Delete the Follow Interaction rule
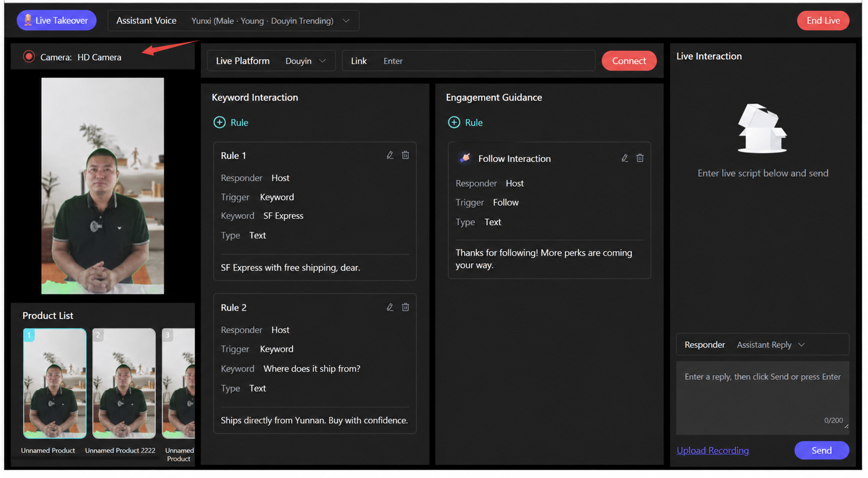Image resolution: width=868 pixels, height=478 pixels. coord(640,158)
